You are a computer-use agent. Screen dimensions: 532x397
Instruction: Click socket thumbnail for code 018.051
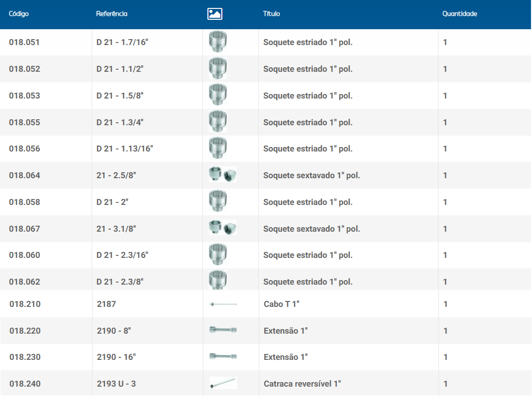pyautogui.click(x=217, y=42)
